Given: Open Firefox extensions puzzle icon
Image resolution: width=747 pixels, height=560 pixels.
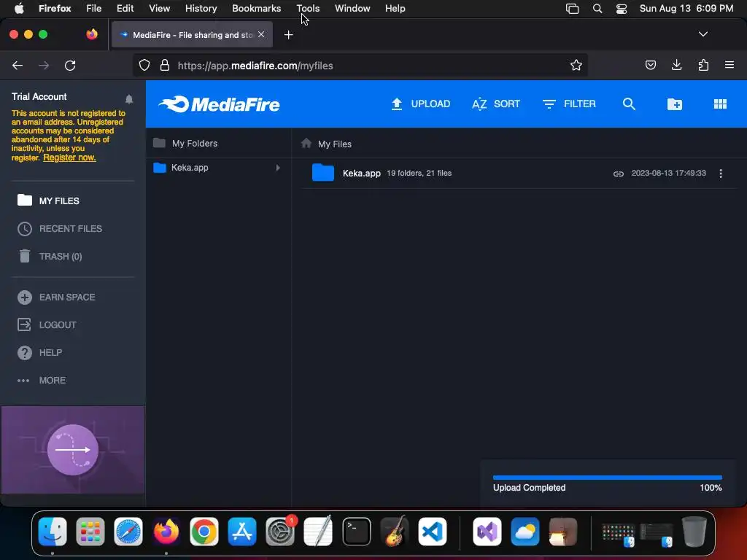Looking at the screenshot, I should click(704, 65).
